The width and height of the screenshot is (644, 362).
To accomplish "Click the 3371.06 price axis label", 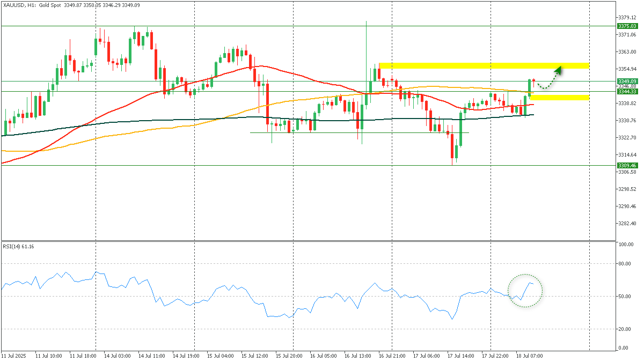I will click(627, 34).
